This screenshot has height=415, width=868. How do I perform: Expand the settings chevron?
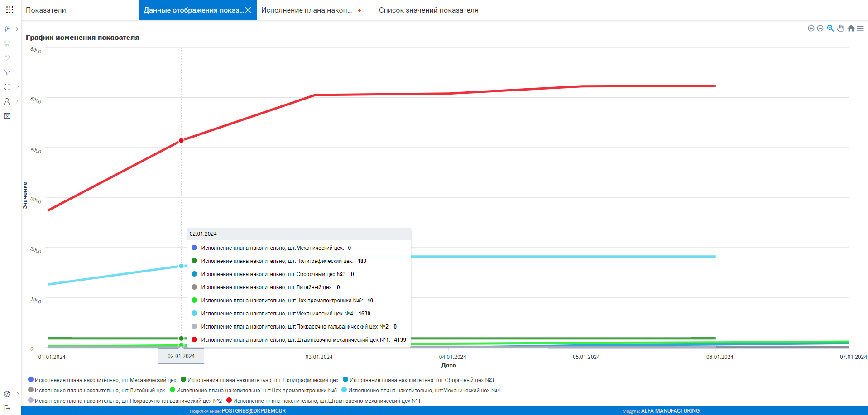[x=18, y=394]
